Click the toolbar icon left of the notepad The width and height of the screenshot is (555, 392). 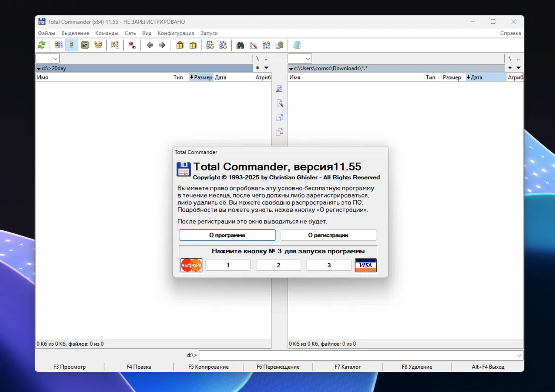pos(280,45)
